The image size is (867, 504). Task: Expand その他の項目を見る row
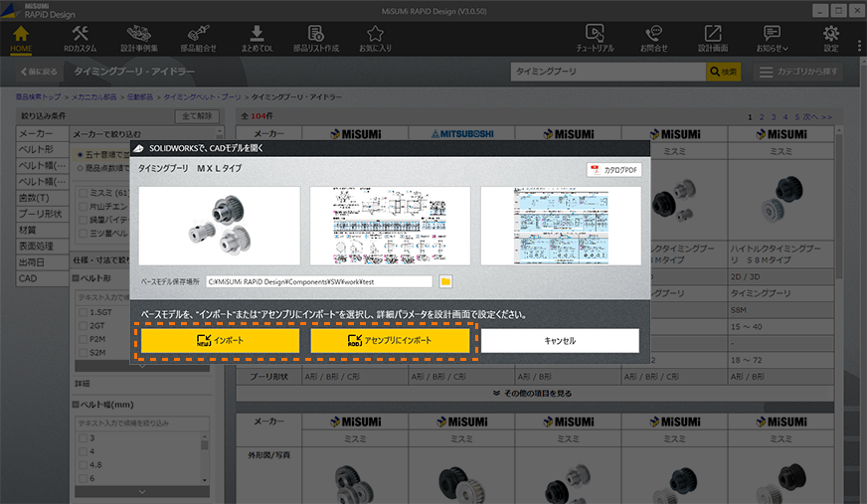[535, 393]
